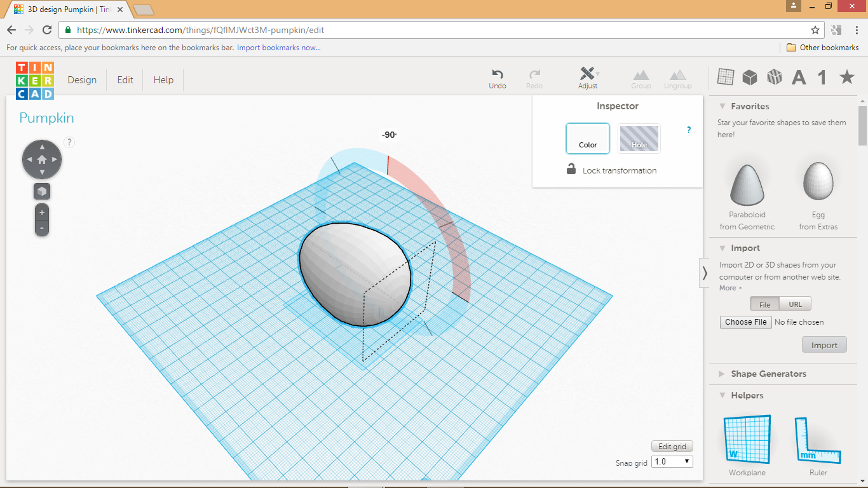The height and width of the screenshot is (488, 868).
Task: Click the workplane grid icon above Favorites
Action: (725, 77)
